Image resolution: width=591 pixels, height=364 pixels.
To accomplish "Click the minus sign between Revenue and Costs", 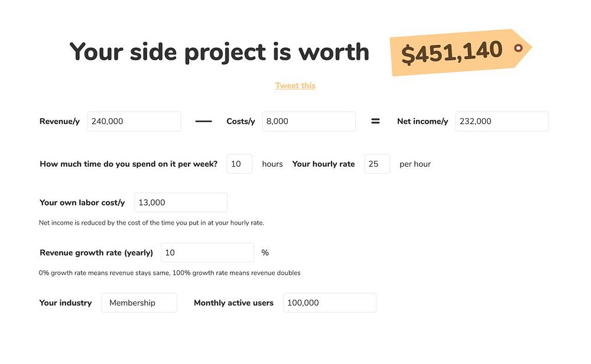I will [203, 122].
